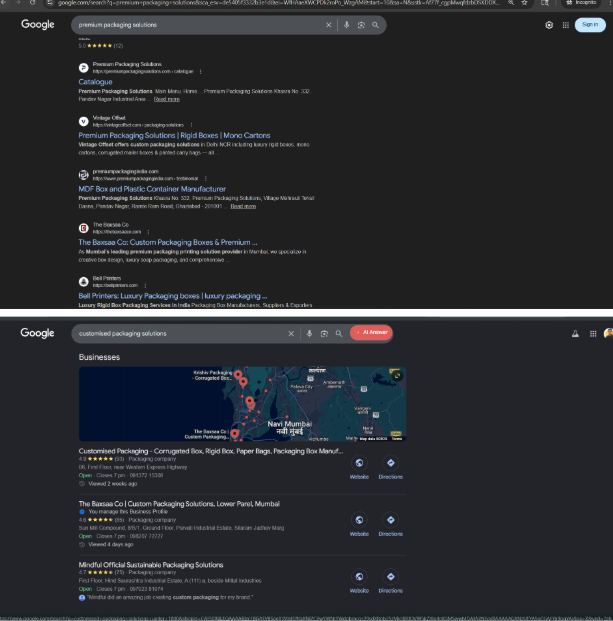Open more options for Vintage Offset result
This screenshot has height=621, width=613.
[x=191, y=125]
